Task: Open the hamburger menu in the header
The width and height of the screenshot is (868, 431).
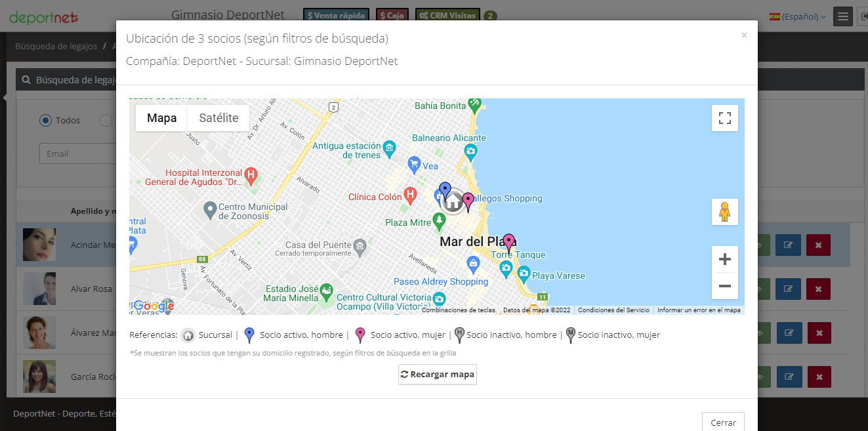Action: (x=842, y=16)
